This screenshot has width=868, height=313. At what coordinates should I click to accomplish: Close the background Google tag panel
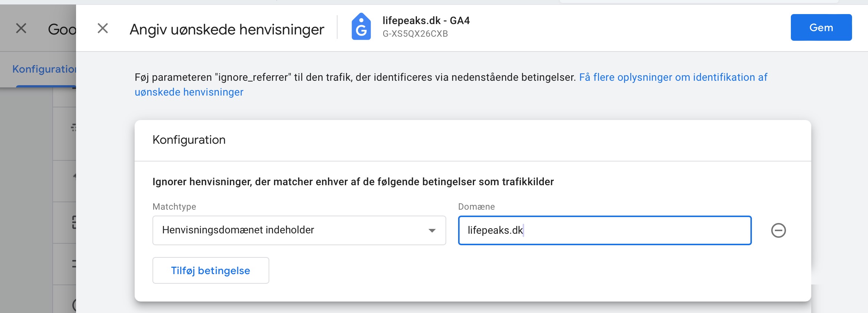click(21, 28)
